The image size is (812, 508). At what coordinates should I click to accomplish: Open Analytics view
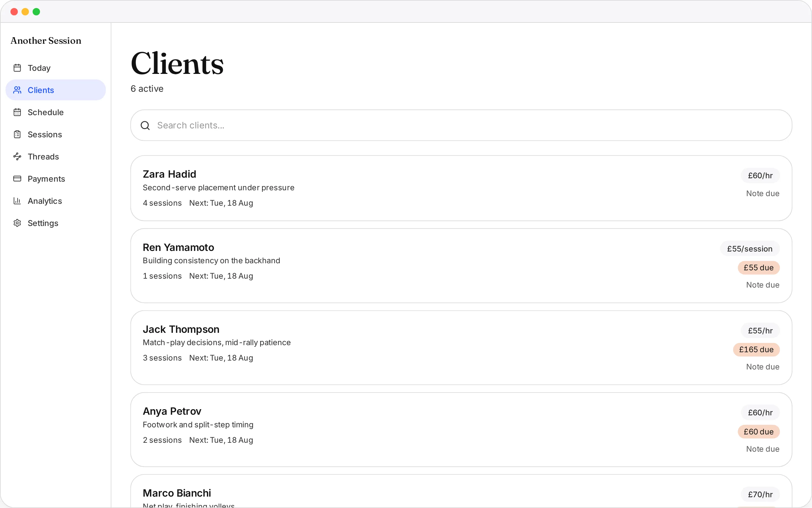click(x=56, y=201)
